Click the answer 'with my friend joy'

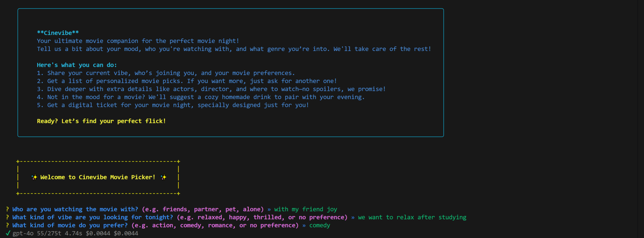[306, 209]
